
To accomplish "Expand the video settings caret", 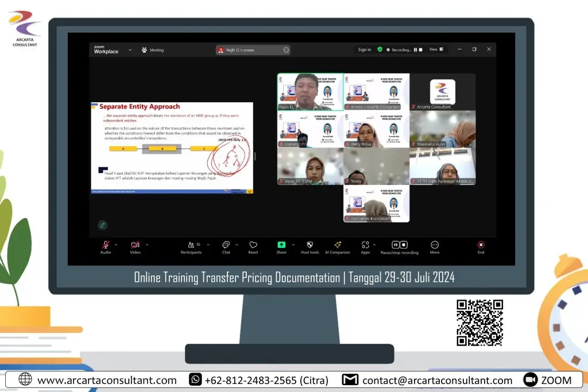I will [147, 244].
